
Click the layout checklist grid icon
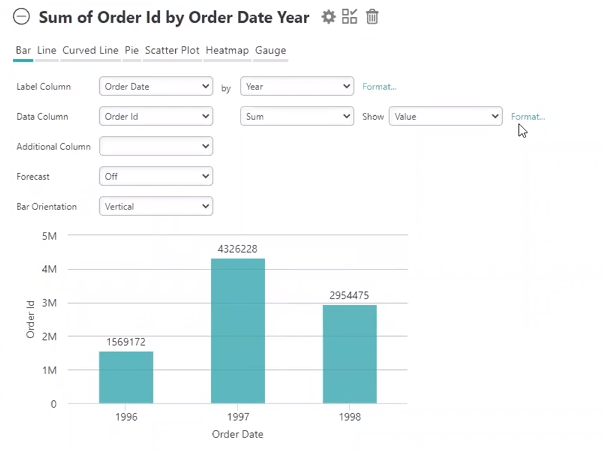pyautogui.click(x=350, y=17)
